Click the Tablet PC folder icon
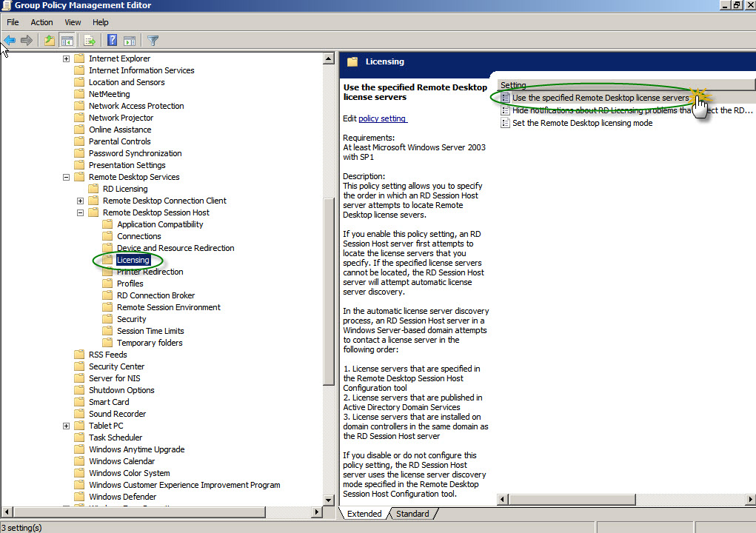 click(x=79, y=426)
